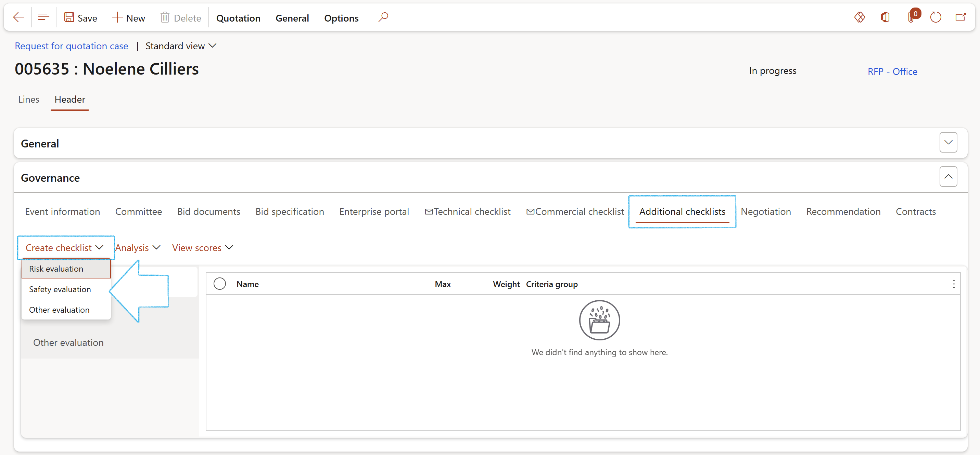Click the Office app icon
The height and width of the screenshot is (455, 980).
[885, 17]
